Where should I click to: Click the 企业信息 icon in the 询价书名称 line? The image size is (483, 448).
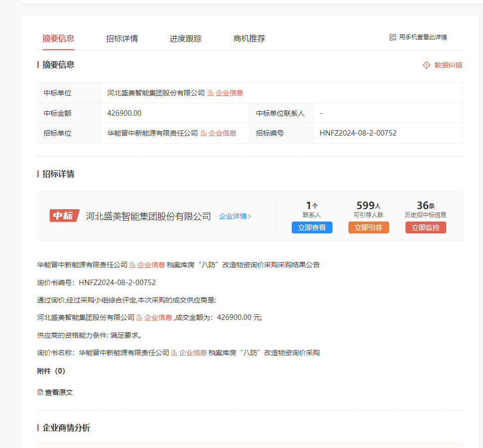pos(173,353)
